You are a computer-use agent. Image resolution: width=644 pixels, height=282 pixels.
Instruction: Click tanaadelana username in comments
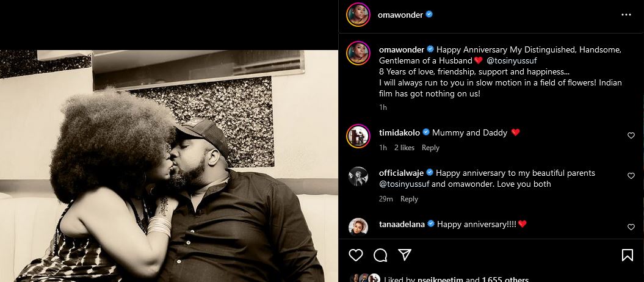pos(402,224)
